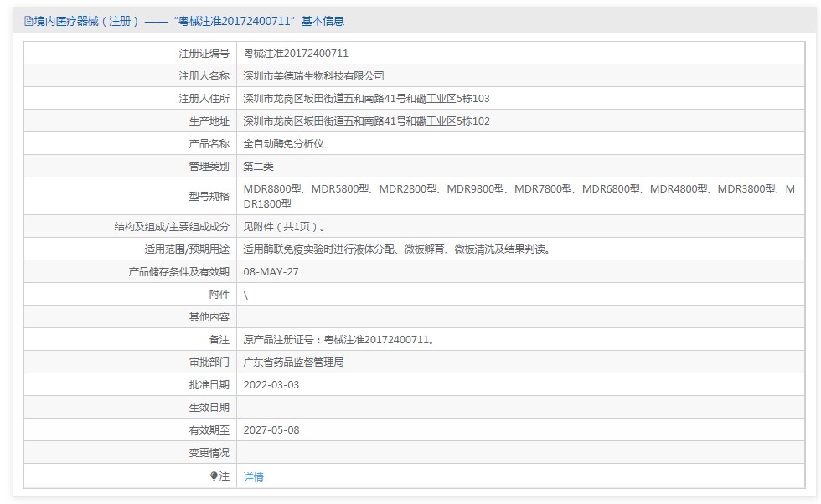Screen dimensions: 821x504
Task: Click the 备注 label
Action: click(219, 340)
